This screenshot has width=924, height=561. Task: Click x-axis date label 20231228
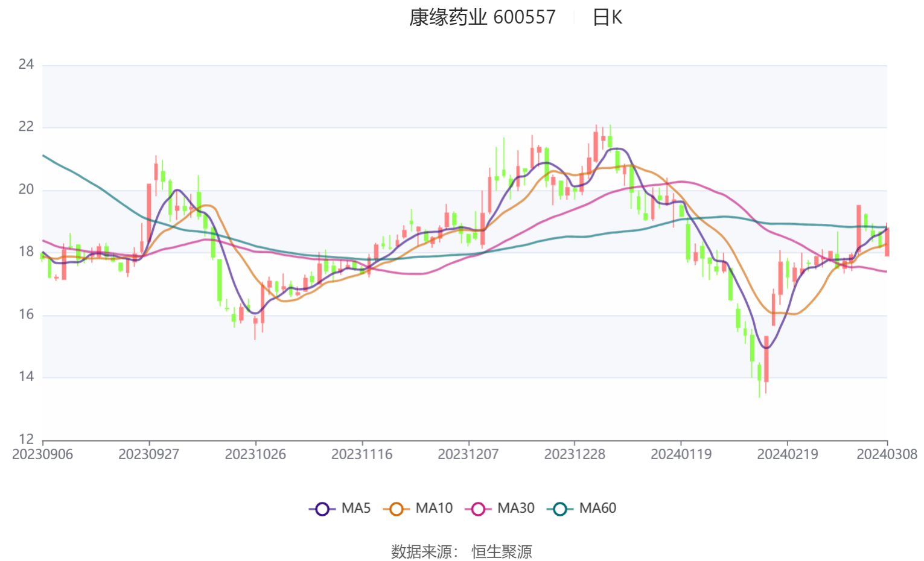pyautogui.click(x=575, y=454)
